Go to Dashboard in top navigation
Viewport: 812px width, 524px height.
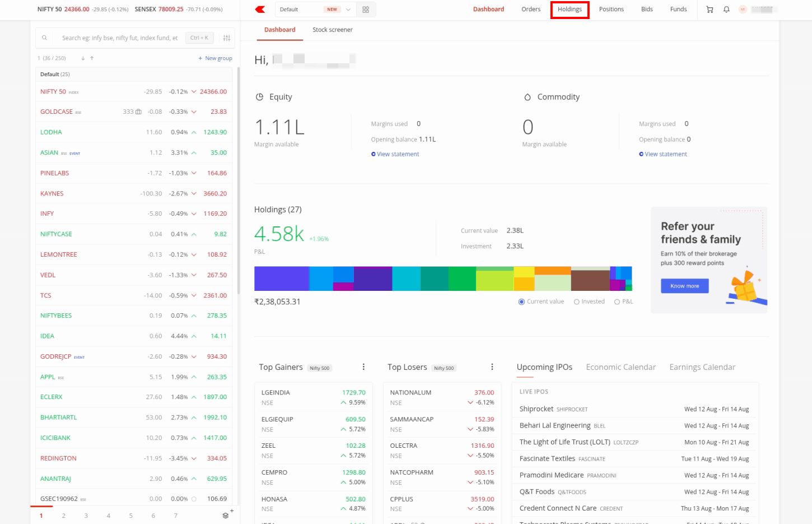488,10
